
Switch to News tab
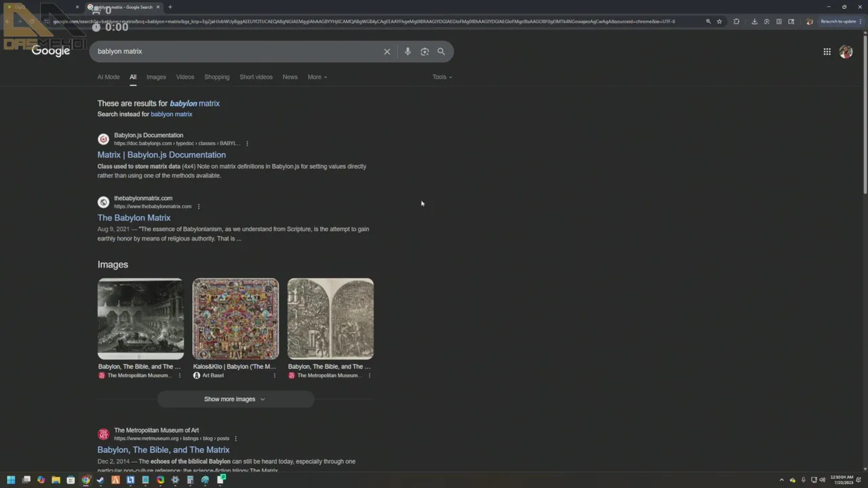click(x=290, y=77)
